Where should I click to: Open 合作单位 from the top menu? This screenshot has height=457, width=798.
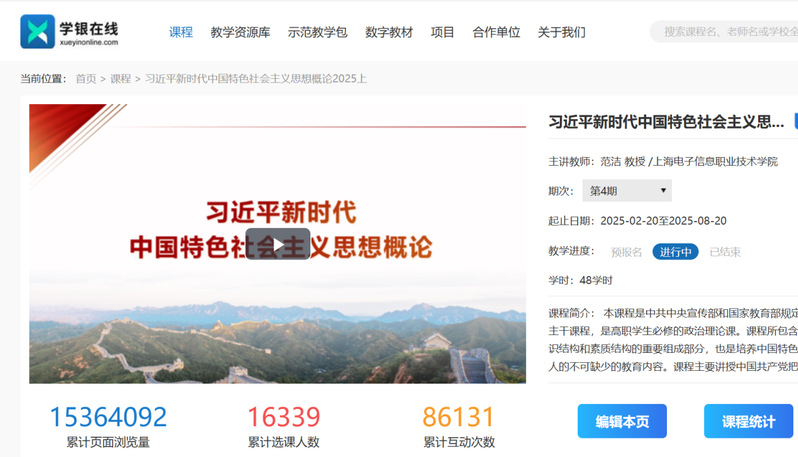point(496,32)
